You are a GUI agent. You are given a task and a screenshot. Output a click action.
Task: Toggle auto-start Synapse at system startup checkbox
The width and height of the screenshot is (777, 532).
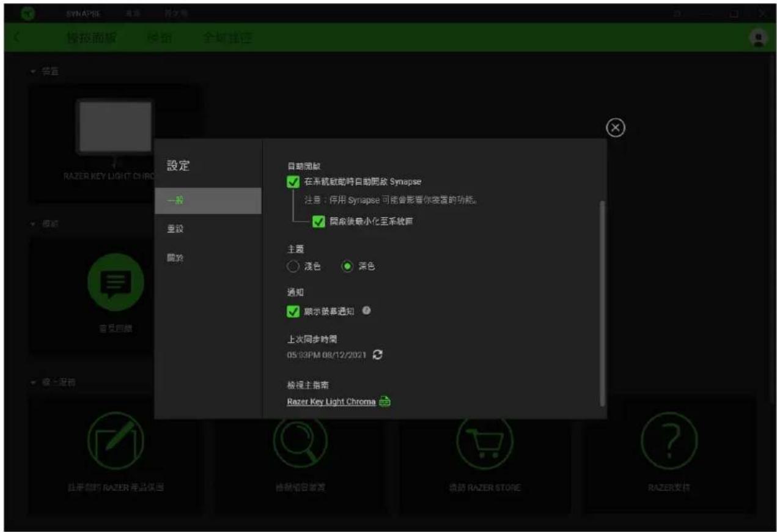click(292, 182)
